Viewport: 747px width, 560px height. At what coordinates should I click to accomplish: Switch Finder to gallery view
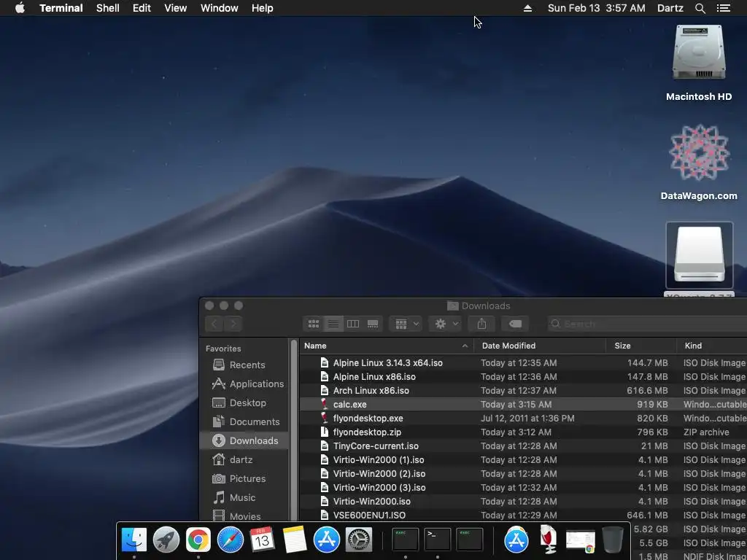[373, 324]
